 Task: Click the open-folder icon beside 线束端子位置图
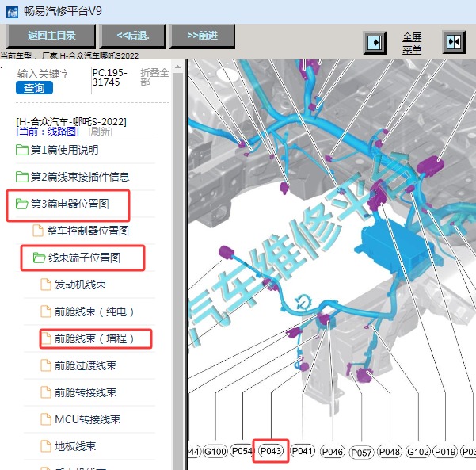(39, 258)
